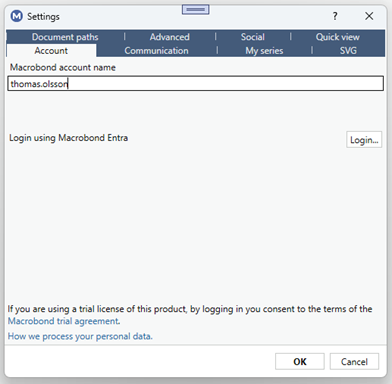Select the Account tab
The height and width of the screenshot is (384, 392).
click(x=51, y=51)
